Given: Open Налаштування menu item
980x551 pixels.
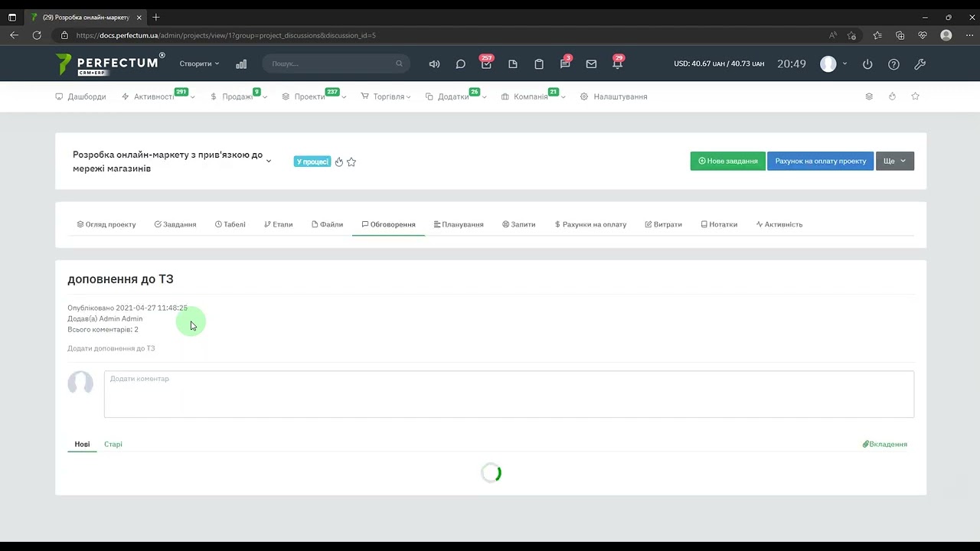Looking at the screenshot, I should [x=613, y=96].
